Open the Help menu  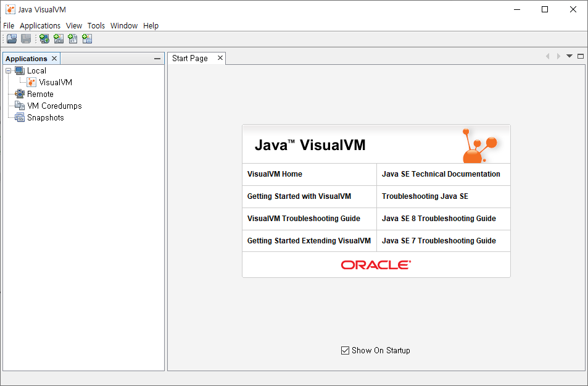coord(151,25)
